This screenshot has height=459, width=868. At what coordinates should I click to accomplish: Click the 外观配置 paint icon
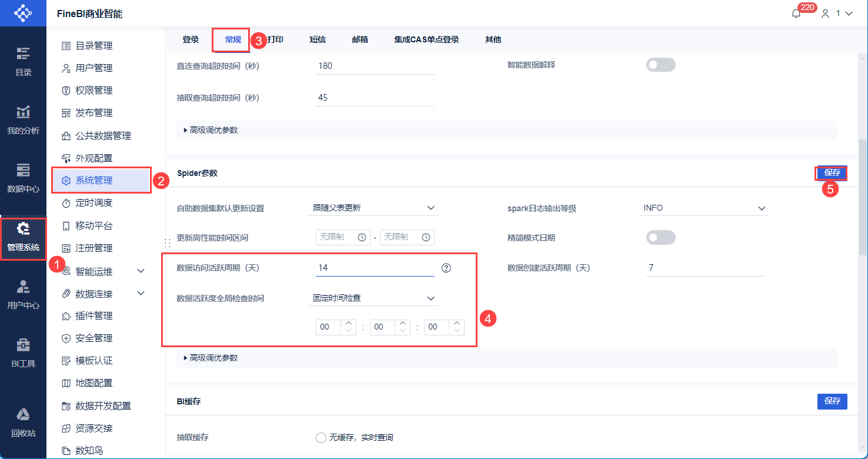66,158
